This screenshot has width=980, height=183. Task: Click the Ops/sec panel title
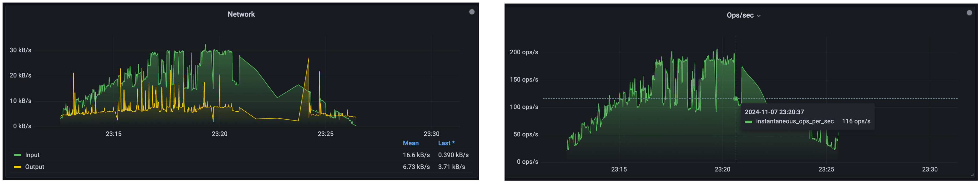(740, 15)
